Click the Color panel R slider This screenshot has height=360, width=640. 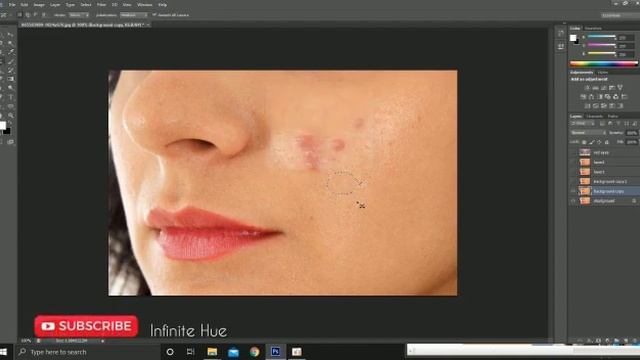[x=601, y=37]
